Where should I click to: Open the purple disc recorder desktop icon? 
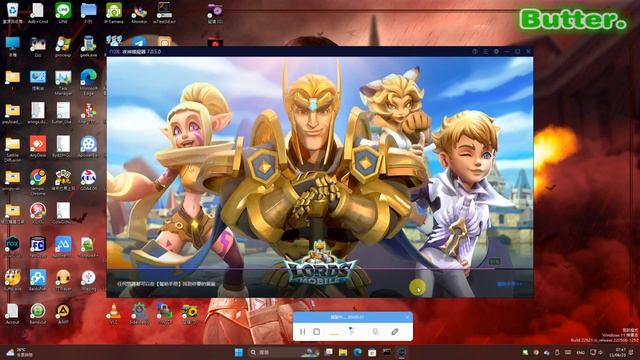tap(215, 13)
